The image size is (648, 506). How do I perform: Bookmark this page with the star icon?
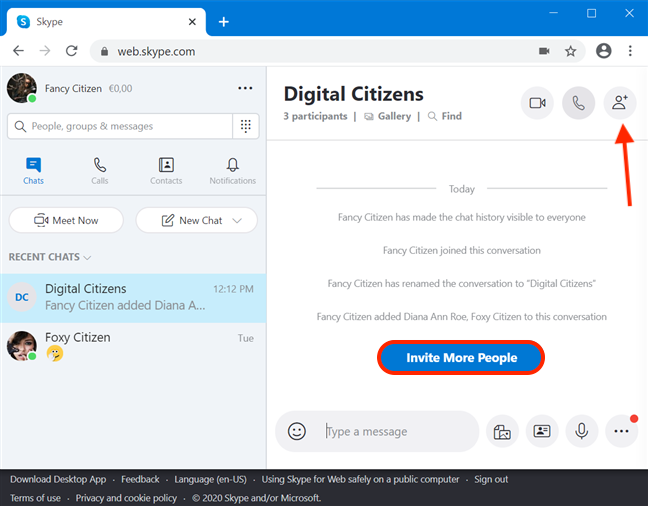pyautogui.click(x=571, y=51)
